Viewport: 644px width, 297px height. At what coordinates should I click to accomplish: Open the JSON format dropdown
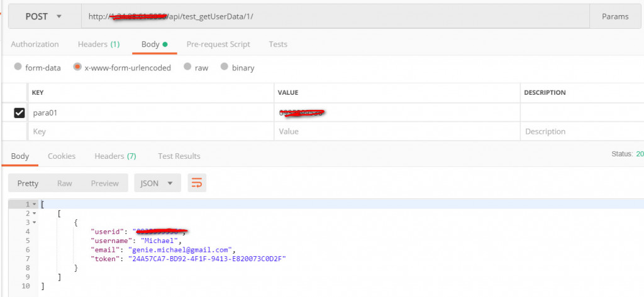click(157, 183)
